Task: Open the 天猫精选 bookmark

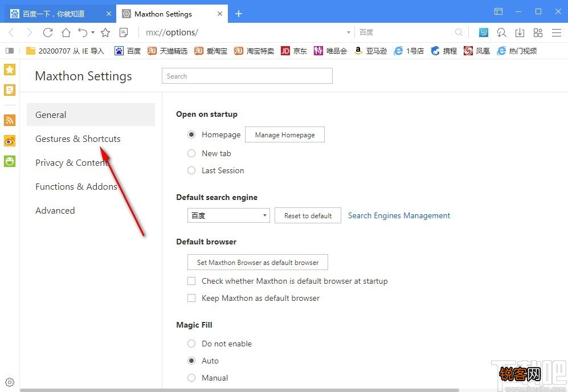Action: click(167, 51)
